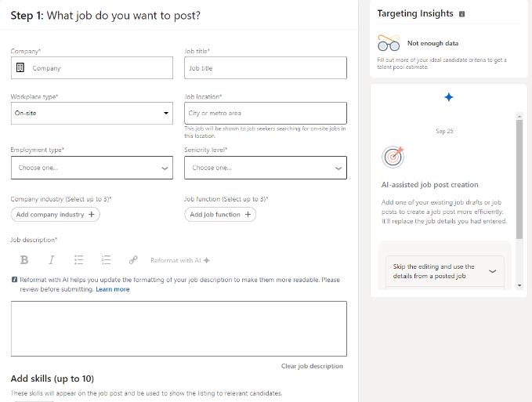The height and width of the screenshot is (402, 532).
Task: Click the insert link icon
Action: pyautogui.click(x=133, y=260)
